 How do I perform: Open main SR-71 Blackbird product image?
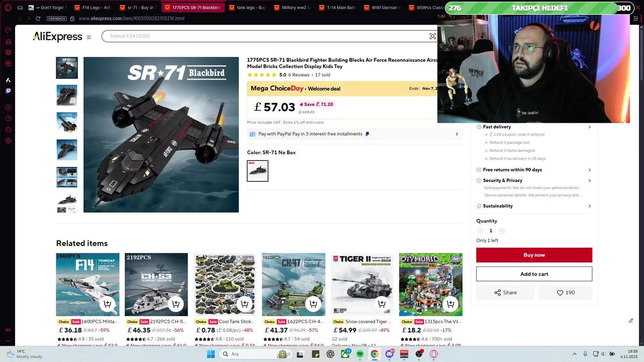click(161, 135)
